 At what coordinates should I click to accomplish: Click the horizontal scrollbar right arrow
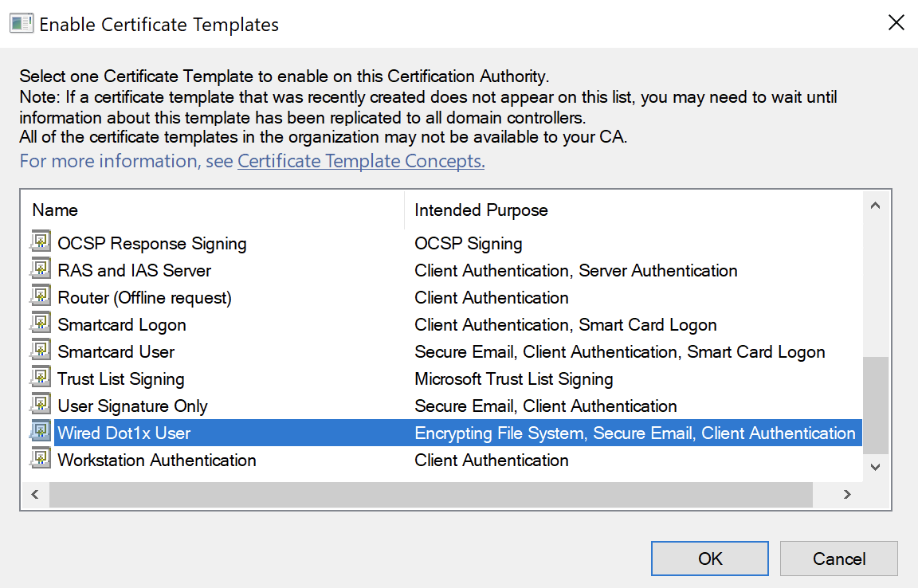847,495
